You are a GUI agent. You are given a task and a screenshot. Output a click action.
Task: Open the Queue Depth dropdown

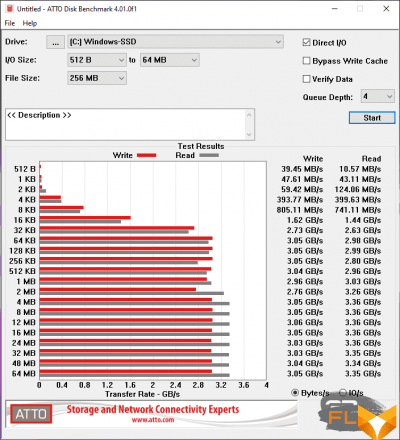coord(378,96)
